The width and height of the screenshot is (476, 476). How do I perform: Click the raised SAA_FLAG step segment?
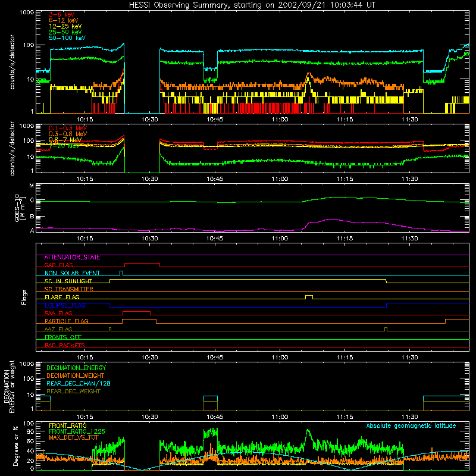click(x=136, y=311)
